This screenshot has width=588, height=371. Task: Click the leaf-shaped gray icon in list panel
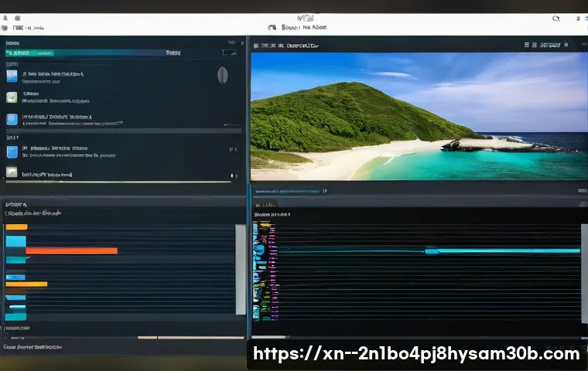[x=222, y=75]
